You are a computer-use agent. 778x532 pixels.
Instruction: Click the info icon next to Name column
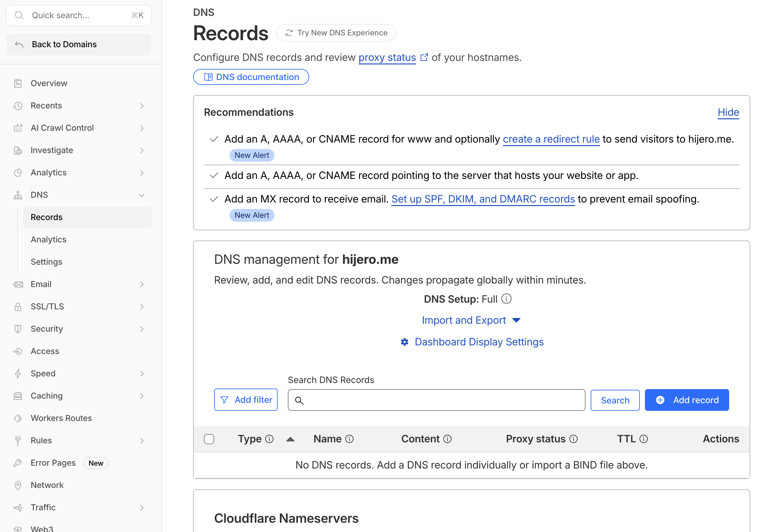coord(349,439)
